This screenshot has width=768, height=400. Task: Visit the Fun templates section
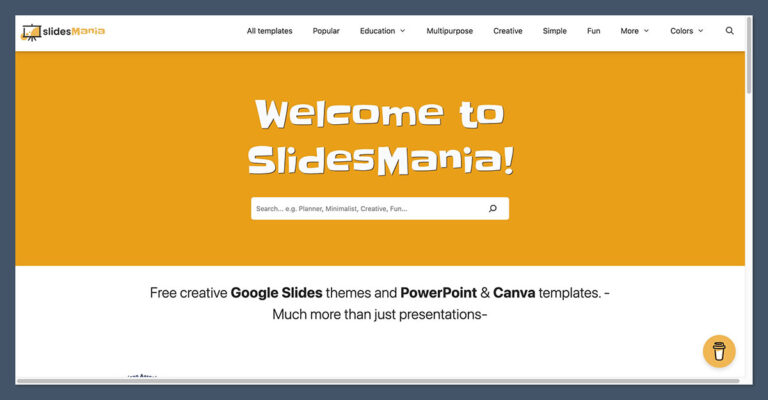[x=594, y=31]
